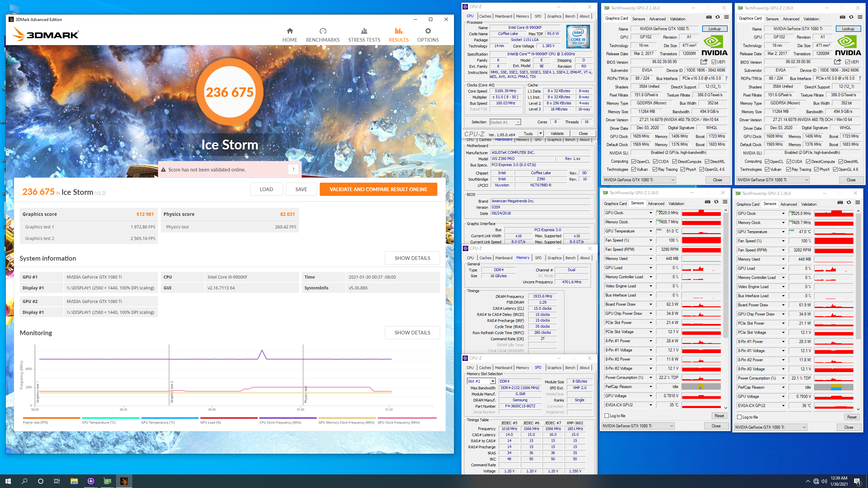Click the BIOS export icon in top-left GPU-Z

704,62
